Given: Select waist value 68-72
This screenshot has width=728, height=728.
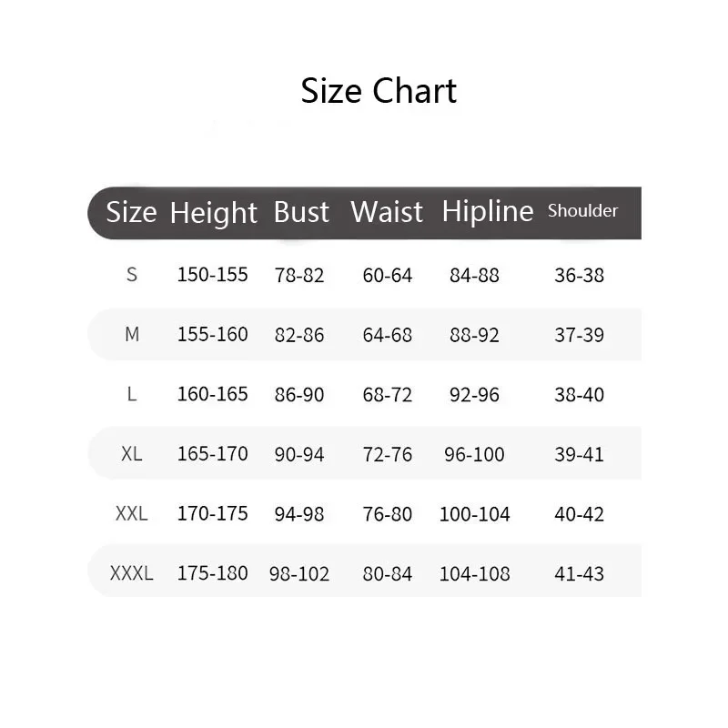Looking at the screenshot, I should pos(388,395).
